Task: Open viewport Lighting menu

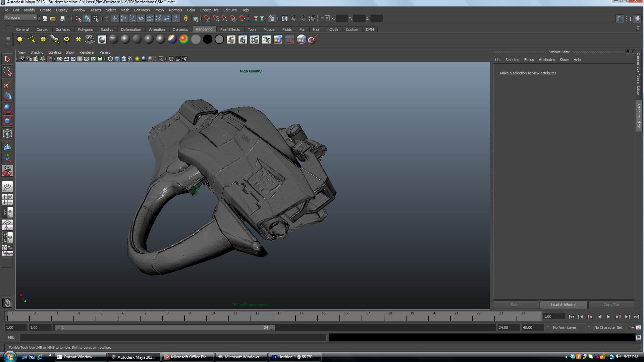Action: tap(54, 52)
